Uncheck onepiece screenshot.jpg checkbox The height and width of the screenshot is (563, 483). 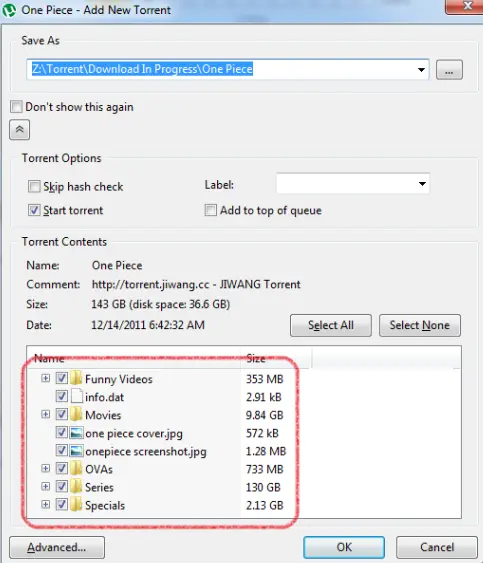click(x=62, y=450)
